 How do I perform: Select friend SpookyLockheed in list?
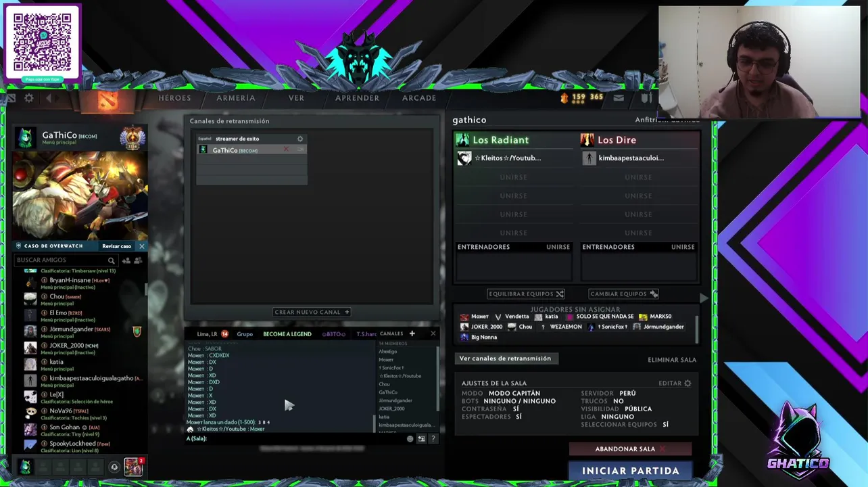point(79,446)
